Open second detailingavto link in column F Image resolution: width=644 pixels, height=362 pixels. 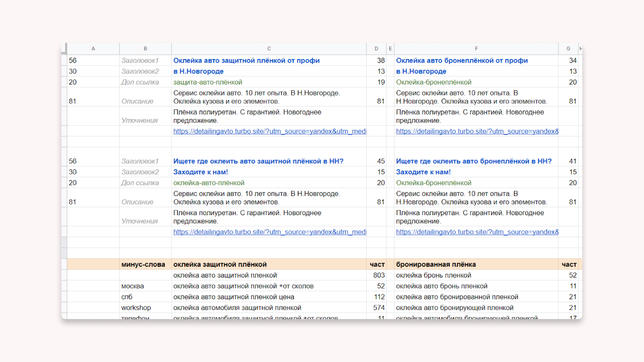click(477, 232)
